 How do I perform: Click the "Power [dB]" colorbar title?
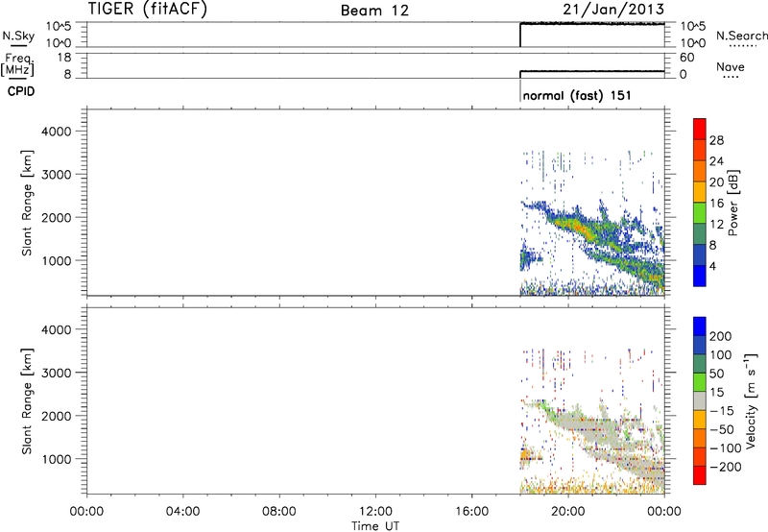click(732, 203)
